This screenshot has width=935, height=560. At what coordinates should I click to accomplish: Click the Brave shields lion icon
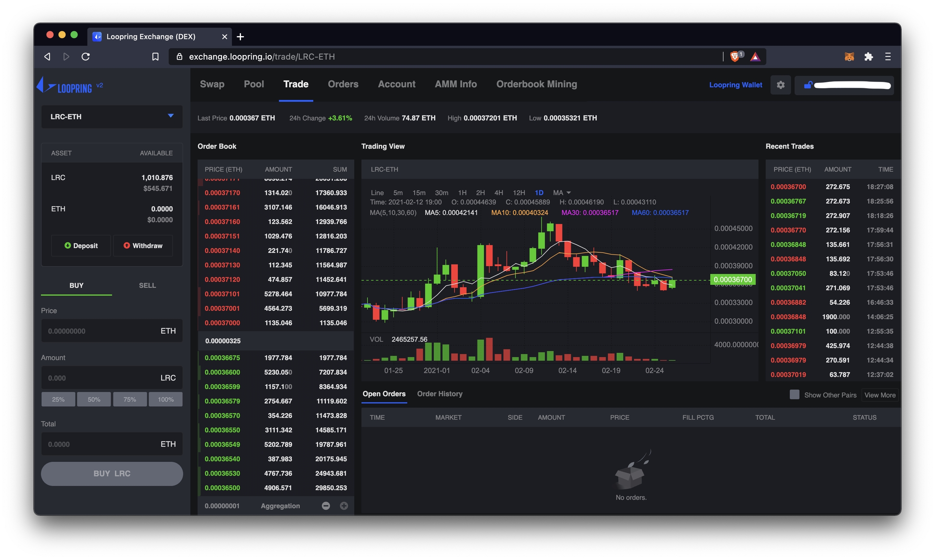(735, 57)
